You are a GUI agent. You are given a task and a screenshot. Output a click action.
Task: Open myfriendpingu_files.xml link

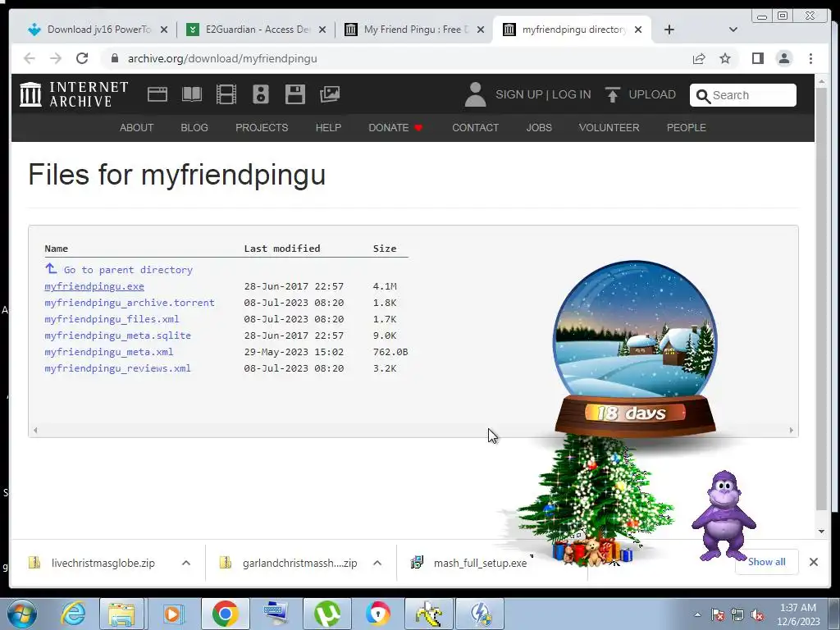[x=112, y=319]
